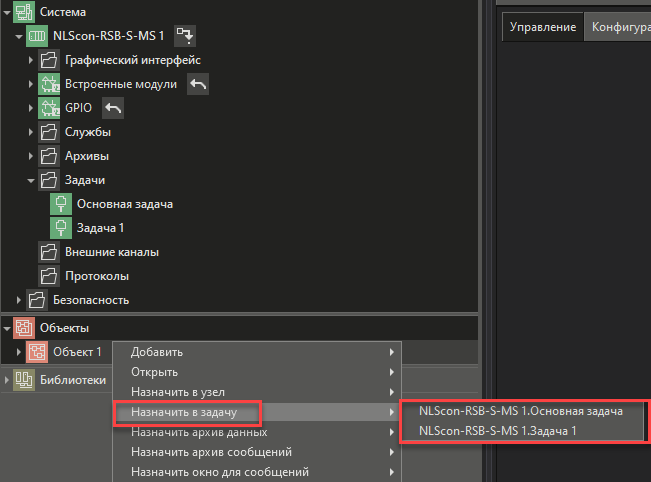The image size is (651, 482).
Task: Choose Назначить архив сообщений menu entry
Action: (257, 452)
